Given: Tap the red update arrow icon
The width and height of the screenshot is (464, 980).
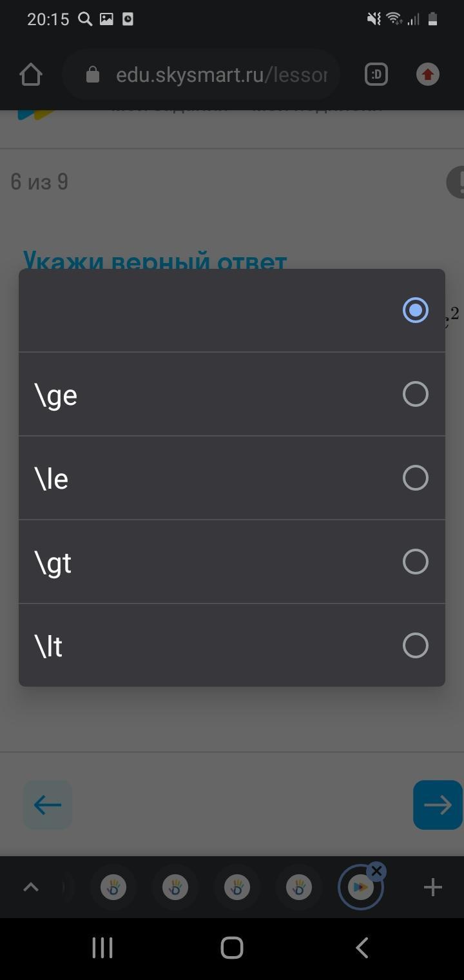Looking at the screenshot, I should (427, 75).
